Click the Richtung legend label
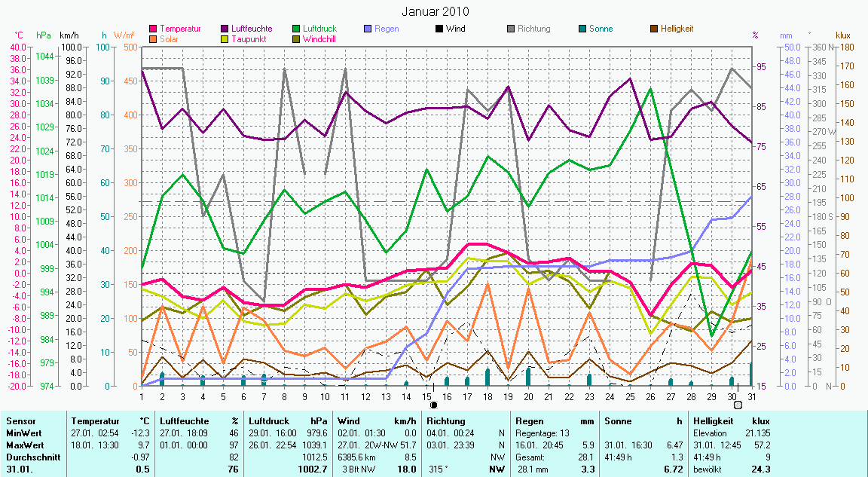Viewport: 868px width, 477px height. tap(533, 29)
